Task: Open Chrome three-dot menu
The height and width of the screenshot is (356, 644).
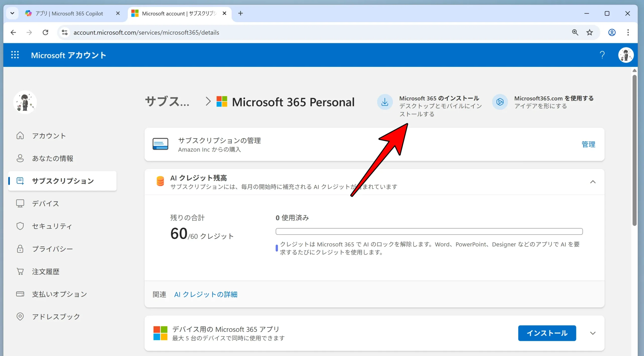Action: (628, 32)
